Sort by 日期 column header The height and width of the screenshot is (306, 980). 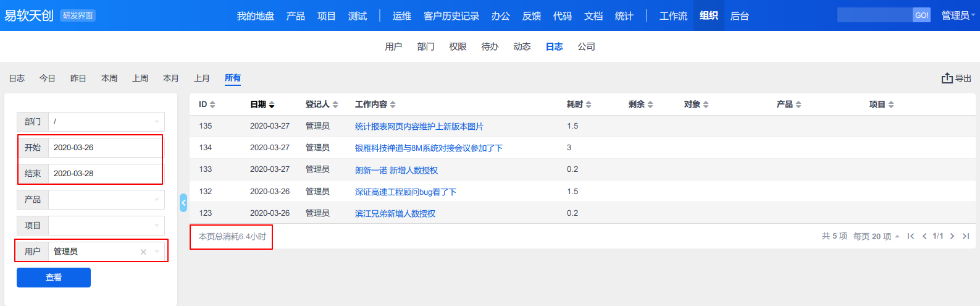click(262, 104)
